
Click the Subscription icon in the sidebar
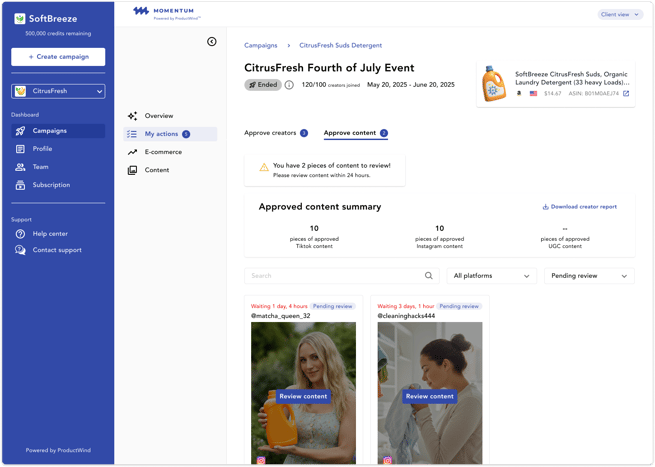click(x=20, y=185)
